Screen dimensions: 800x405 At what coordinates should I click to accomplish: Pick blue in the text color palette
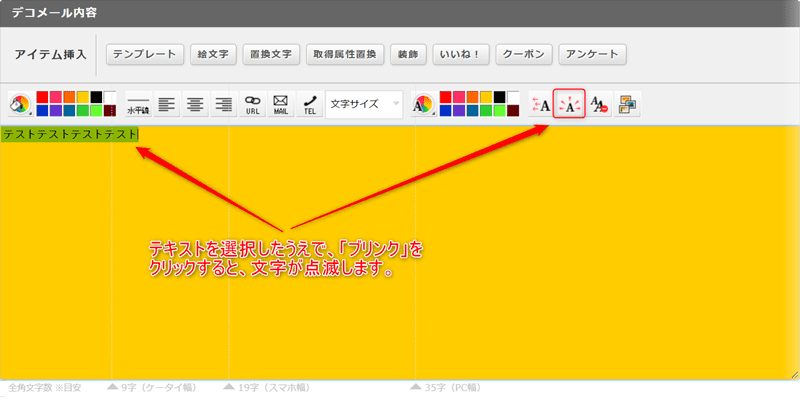[445, 111]
